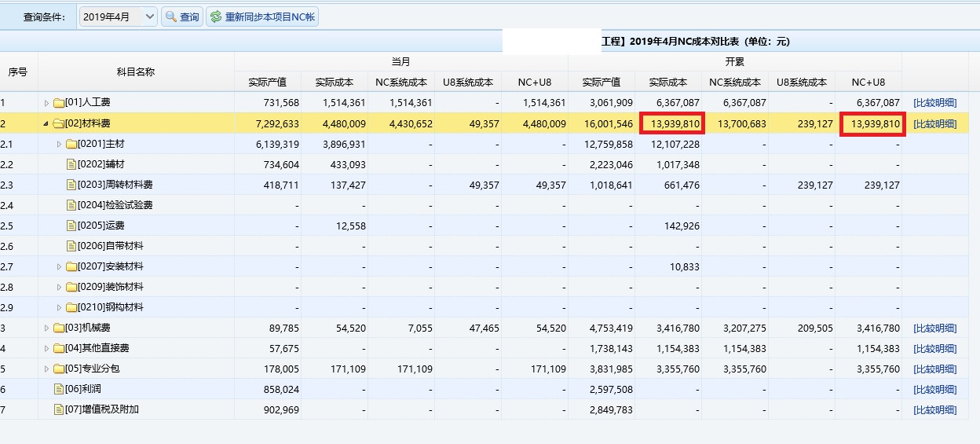Click the highlighted 13,939,810 cell under 实际成本

click(672, 123)
